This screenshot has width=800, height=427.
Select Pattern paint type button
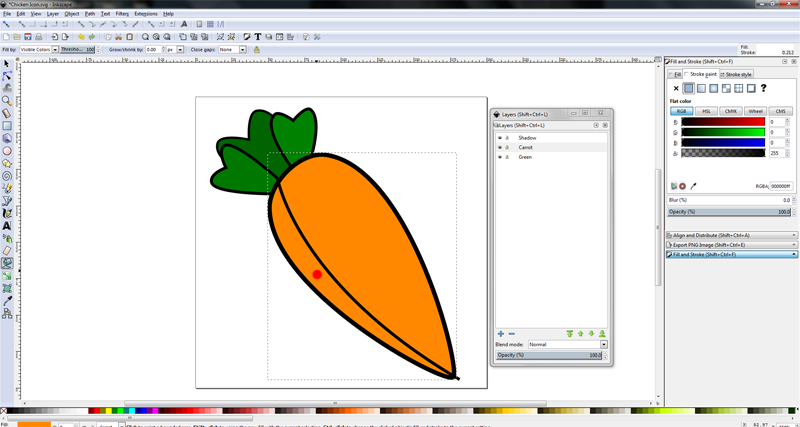(726, 88)
